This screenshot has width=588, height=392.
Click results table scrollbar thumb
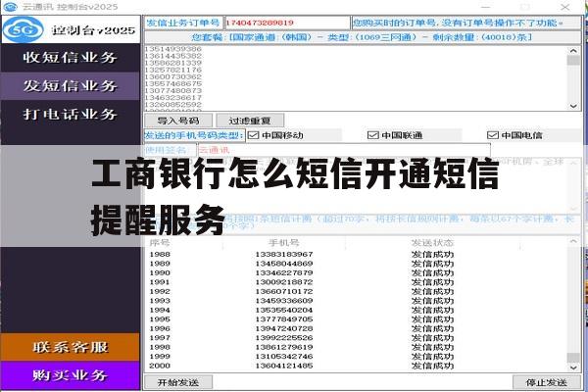point(573,358)
